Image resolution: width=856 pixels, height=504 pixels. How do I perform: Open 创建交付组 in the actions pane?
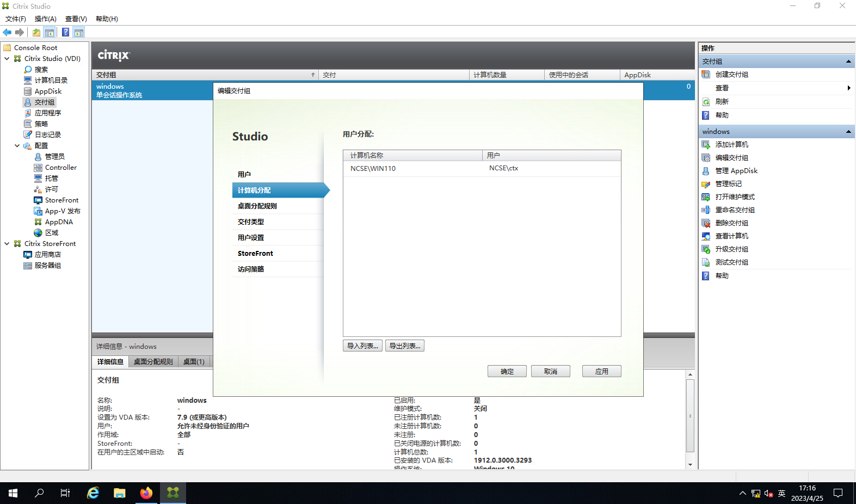[731, 75]
